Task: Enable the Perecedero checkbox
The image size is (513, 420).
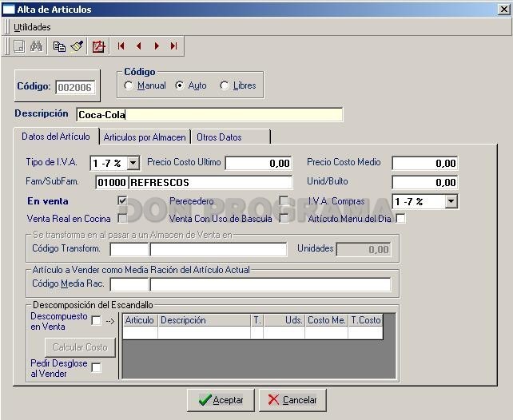Action: (284, 200)
